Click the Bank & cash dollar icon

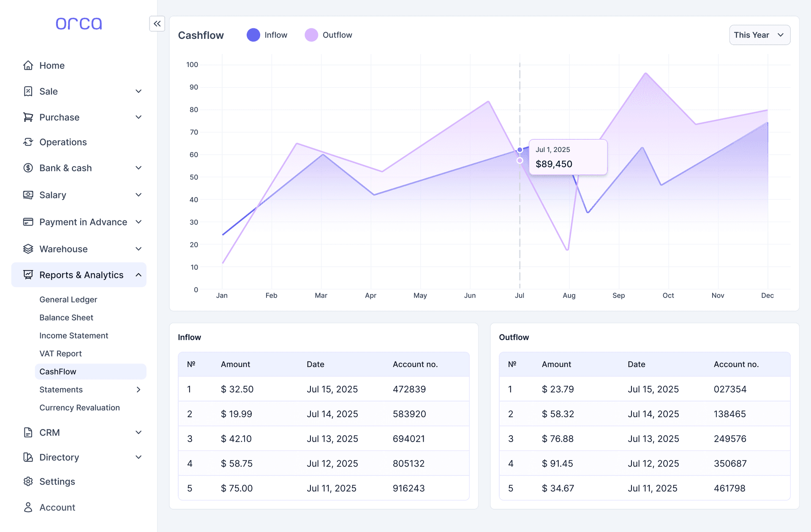point(28,168)
